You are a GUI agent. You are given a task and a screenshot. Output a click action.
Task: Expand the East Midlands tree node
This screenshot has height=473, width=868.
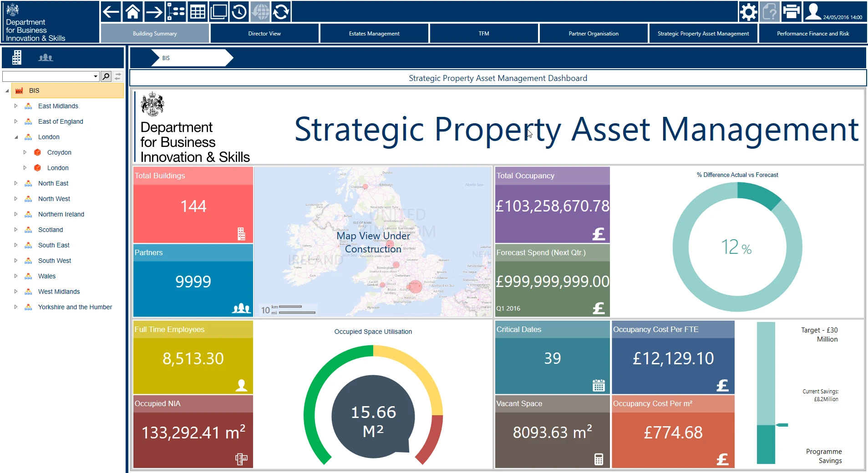[15, 106]
